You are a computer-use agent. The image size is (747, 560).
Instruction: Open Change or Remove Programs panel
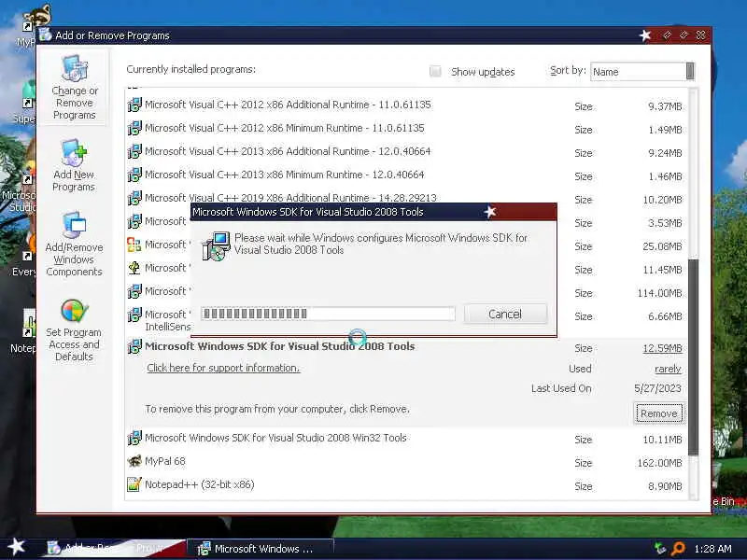click(x=74, y=88)
